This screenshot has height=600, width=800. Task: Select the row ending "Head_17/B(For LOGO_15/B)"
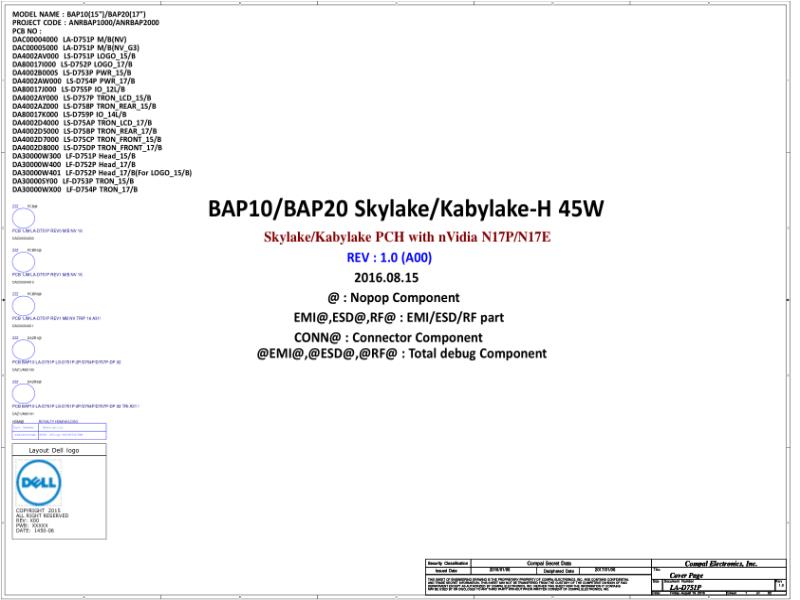[102, 172]
